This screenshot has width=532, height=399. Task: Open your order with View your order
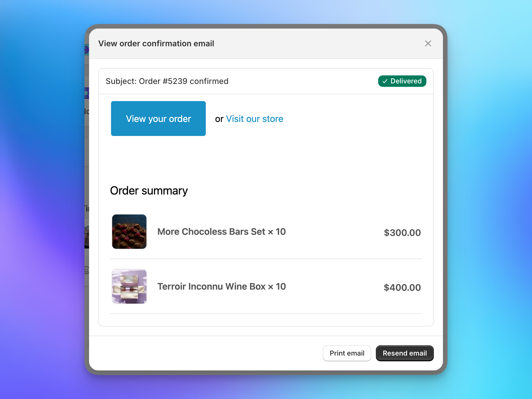[158, 119]
